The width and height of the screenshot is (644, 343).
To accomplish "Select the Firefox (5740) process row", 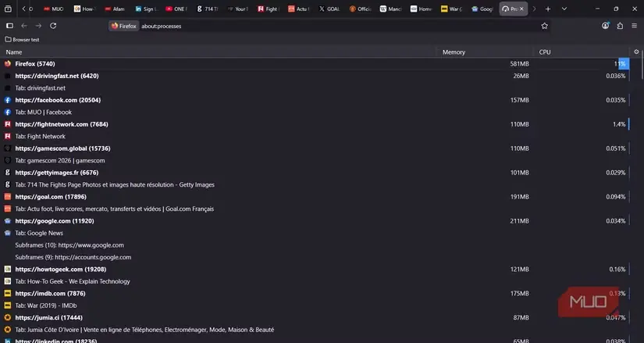I will pos(316,64).
